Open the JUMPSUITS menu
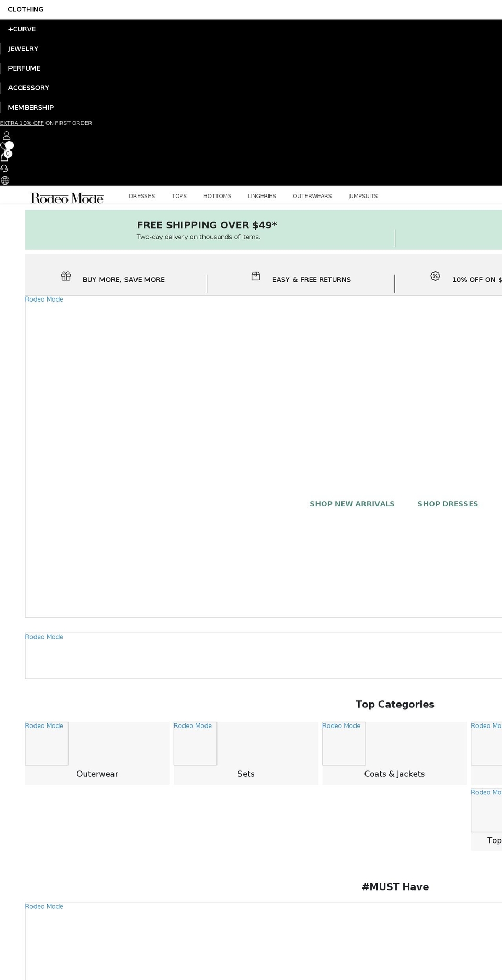The height and width of the screenshot is (980, 502). pyautogui.click(x=363, y=196)
